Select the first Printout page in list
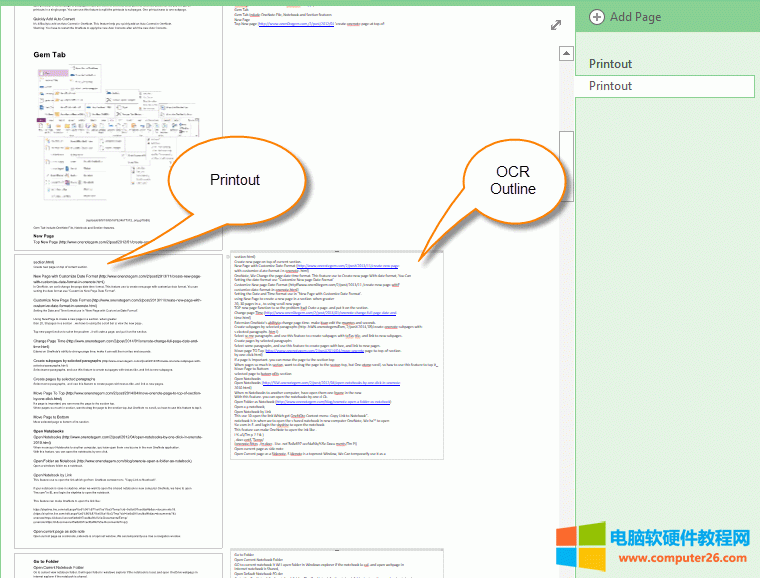Image resolution: width=760 pixels, height=578 pixels. tap(610, 64)
